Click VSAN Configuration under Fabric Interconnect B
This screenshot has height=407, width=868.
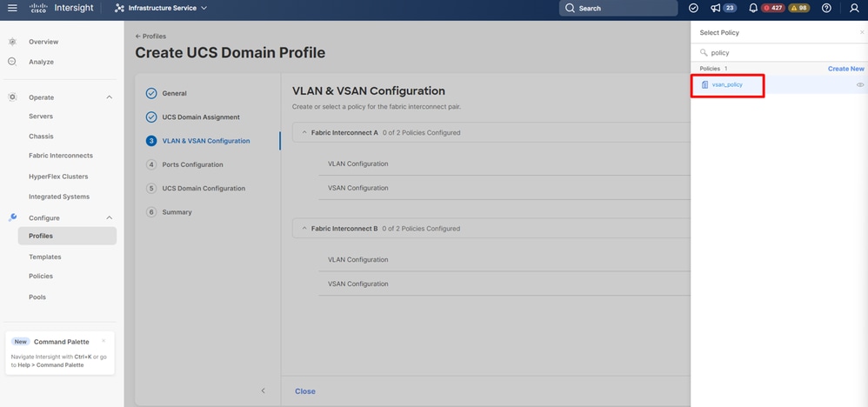(x=357, y=284)
